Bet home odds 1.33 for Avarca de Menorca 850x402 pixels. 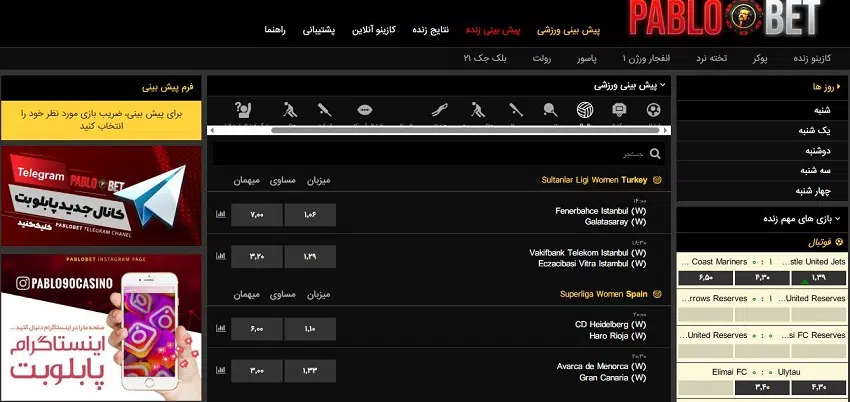point(310,371)
